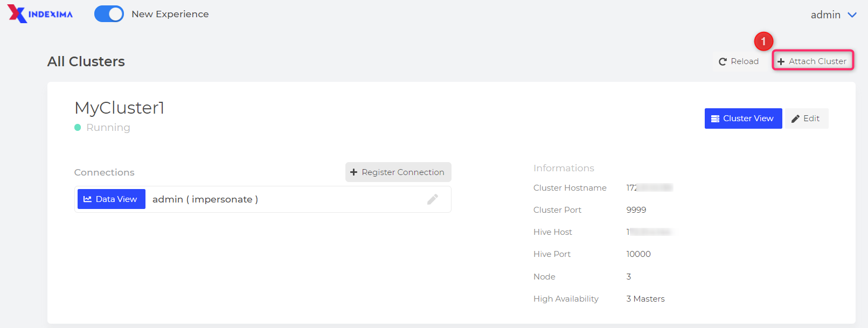Click the Hive Port value 10000
The image size is (868, 328).
tap(638, 254)
